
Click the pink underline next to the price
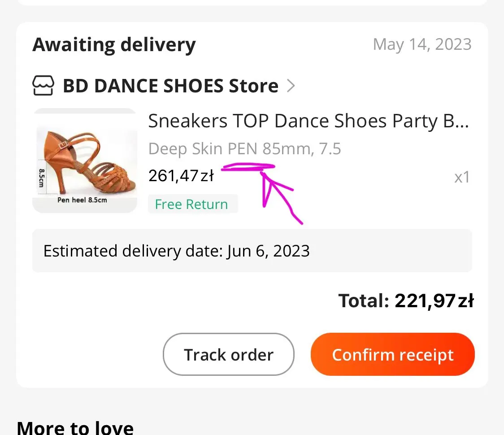pyautogui.click(x=248, y=168)
